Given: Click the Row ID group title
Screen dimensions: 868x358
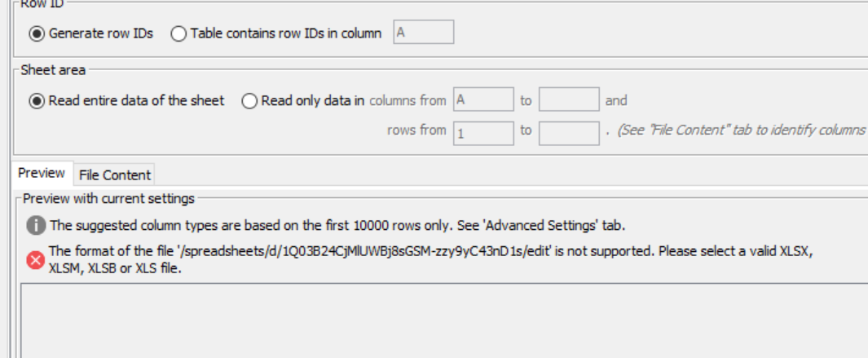Looking at the screenshot, I should coord(42,3).
